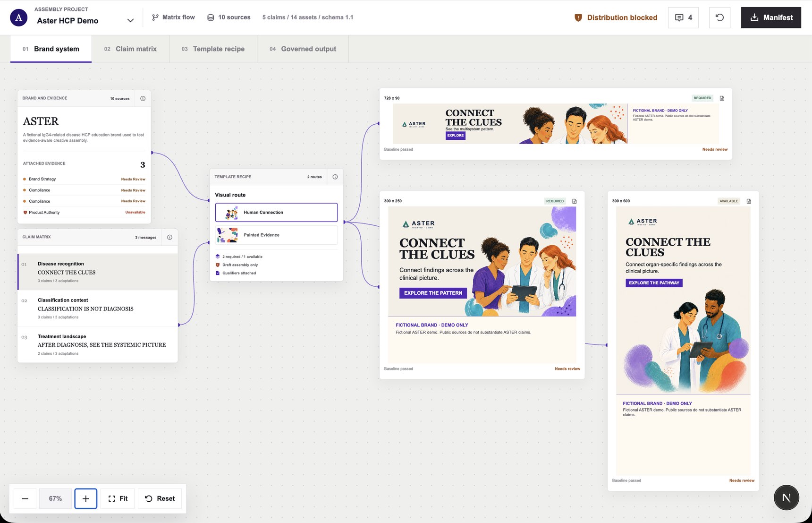Switch to the Template recipe tab
This screenshot has height=523, width=812.
click(213, 49)
